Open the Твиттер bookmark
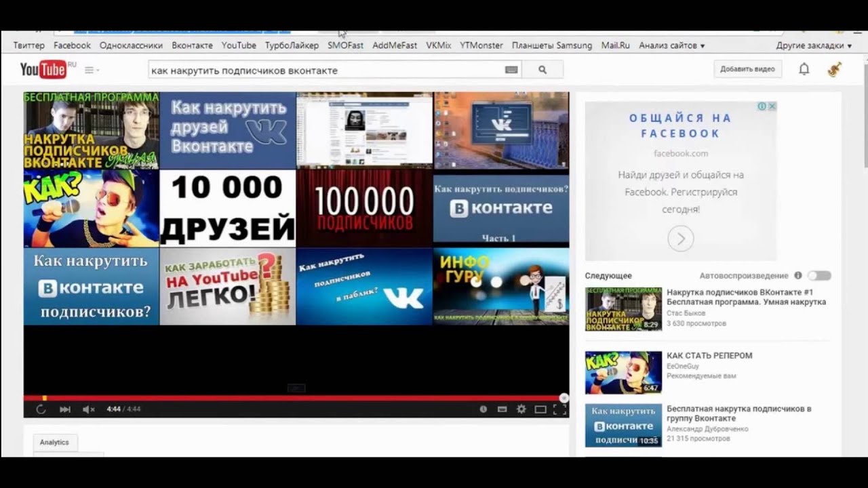Image resolution: width=868 pixels, height=488 pixels. 29,45
